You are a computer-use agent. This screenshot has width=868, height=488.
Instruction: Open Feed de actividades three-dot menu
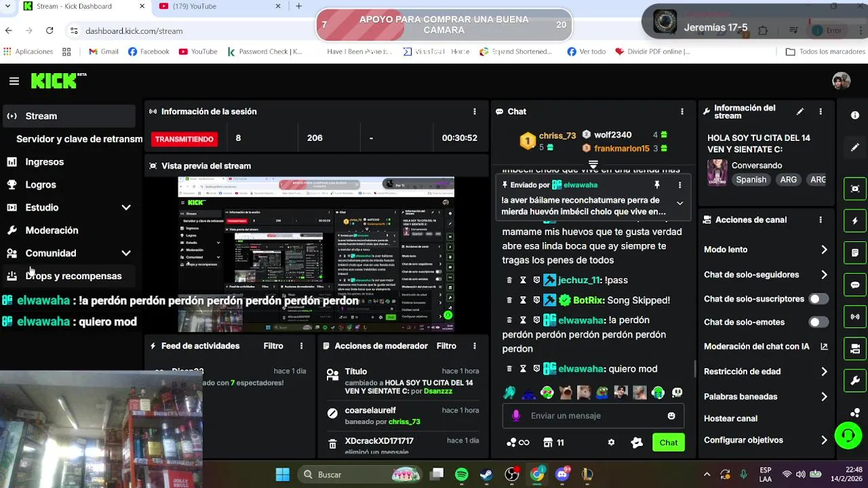(x=301, y=346)
